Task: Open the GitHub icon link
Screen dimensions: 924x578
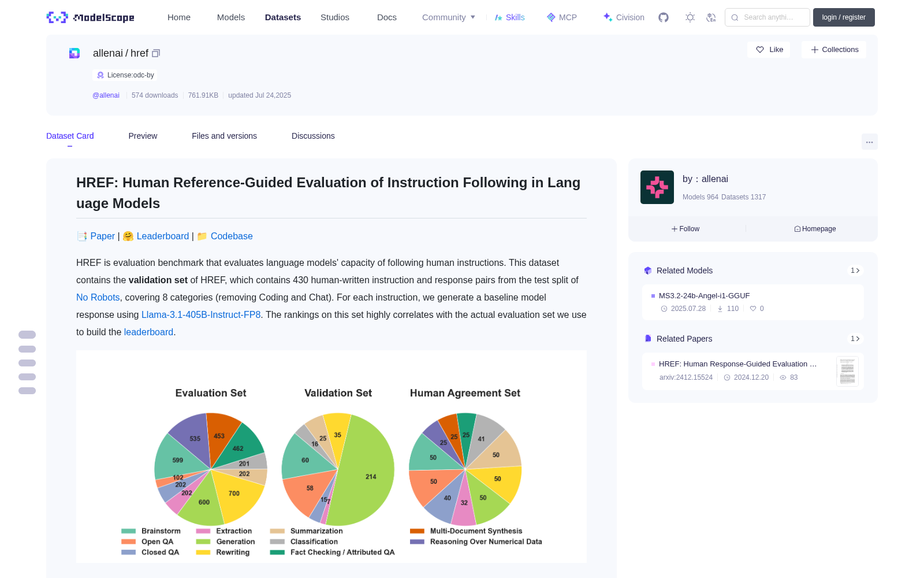Action: [664, 17]
